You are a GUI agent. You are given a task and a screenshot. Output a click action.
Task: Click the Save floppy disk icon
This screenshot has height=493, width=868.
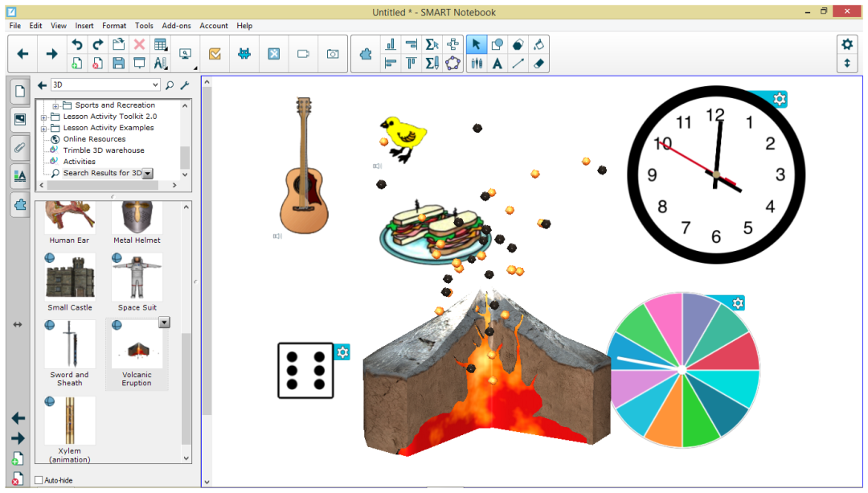(118, 64)
